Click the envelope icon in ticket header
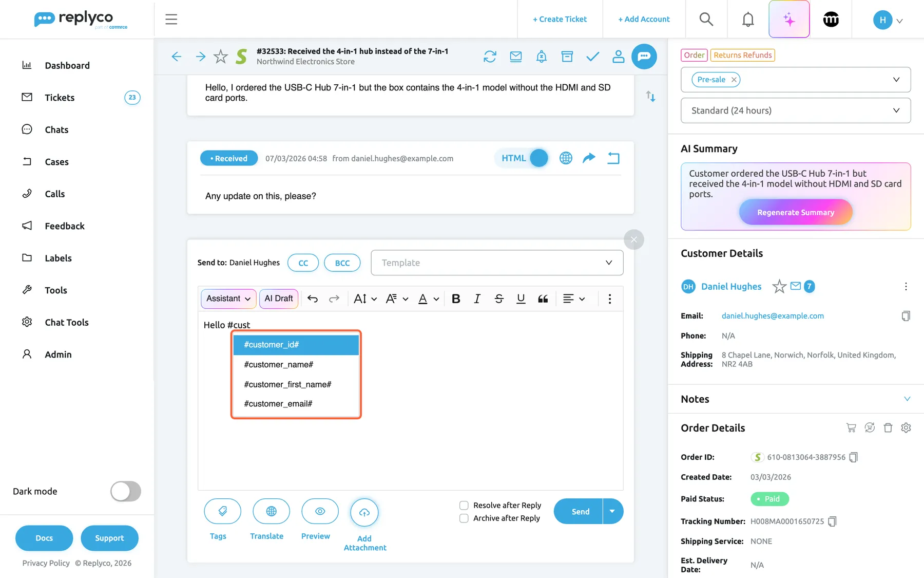The width and height of the screenshot is (924, 578). [515, 57]
